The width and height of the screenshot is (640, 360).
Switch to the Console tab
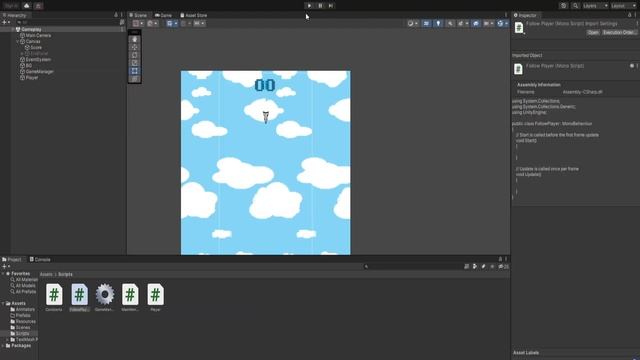[40, 259]
